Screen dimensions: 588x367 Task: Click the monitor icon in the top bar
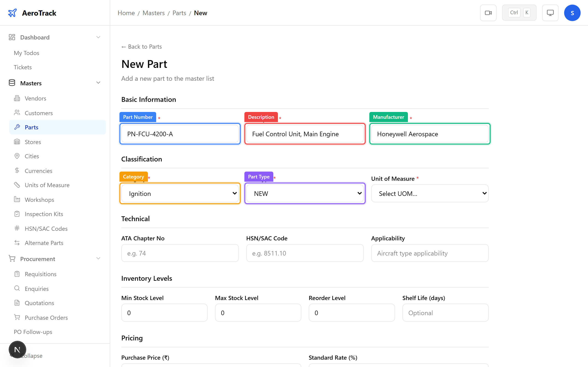click(x=550, y=13)
